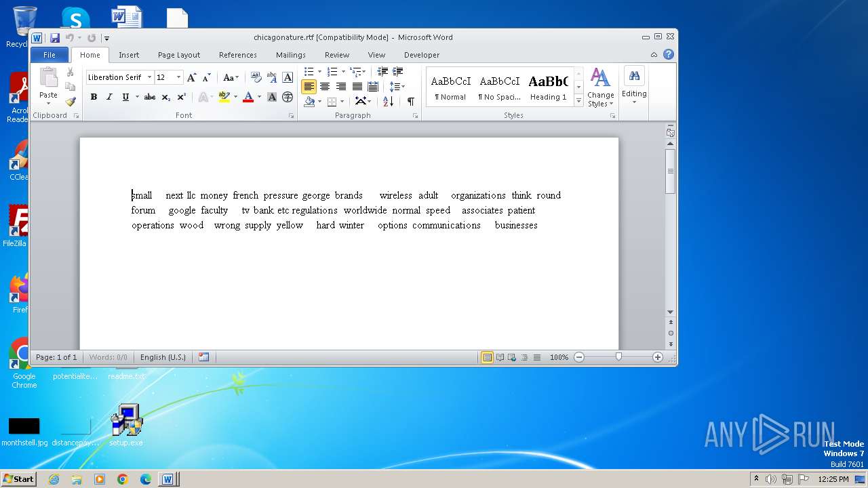
Task: Switch to the Insert tab
Action: tap(129, 55)
